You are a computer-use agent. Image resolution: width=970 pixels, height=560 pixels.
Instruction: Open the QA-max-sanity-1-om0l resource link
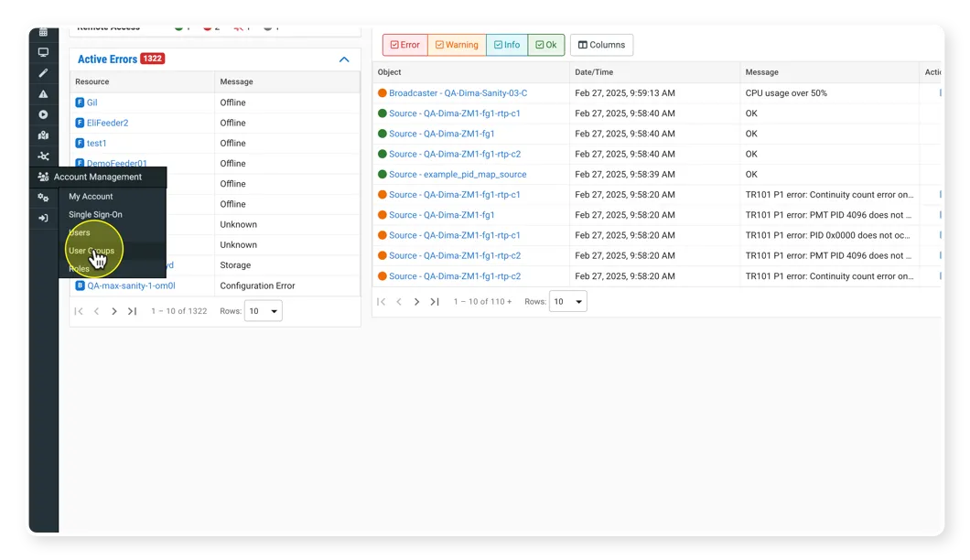131,285
